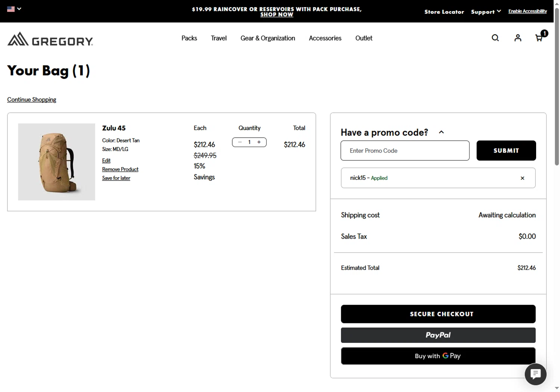The width and height of the screenshot is (560, 392).
Task: Remove the nick15 promo code
Action: click(522, 178)
